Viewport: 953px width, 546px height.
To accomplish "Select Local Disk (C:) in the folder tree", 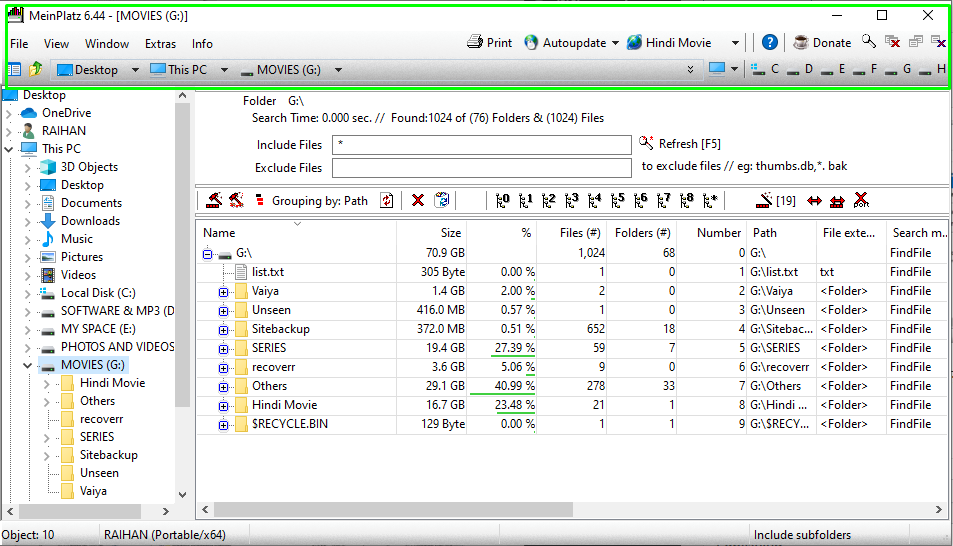I will [x=98, y=293].
